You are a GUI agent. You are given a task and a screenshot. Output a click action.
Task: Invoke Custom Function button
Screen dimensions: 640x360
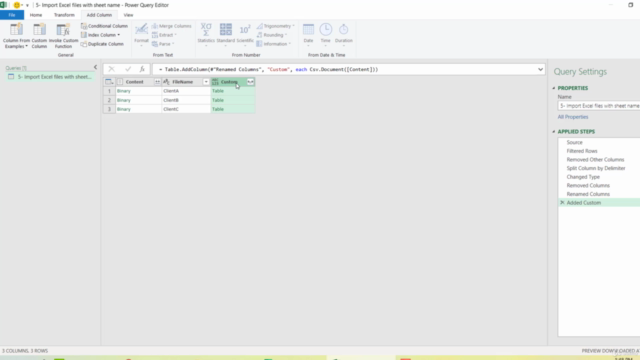pos(63,36)
